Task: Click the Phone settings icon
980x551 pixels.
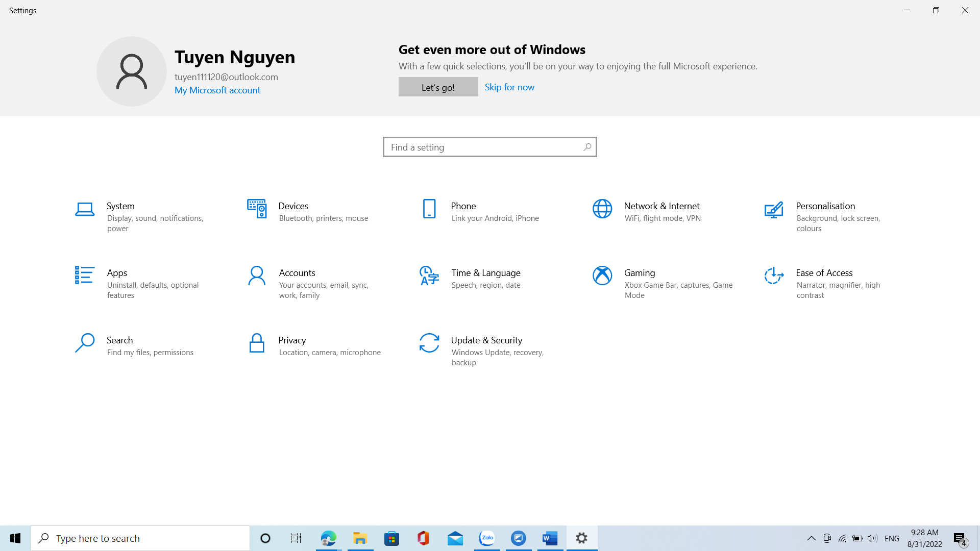Action: (x=429, y=209)
